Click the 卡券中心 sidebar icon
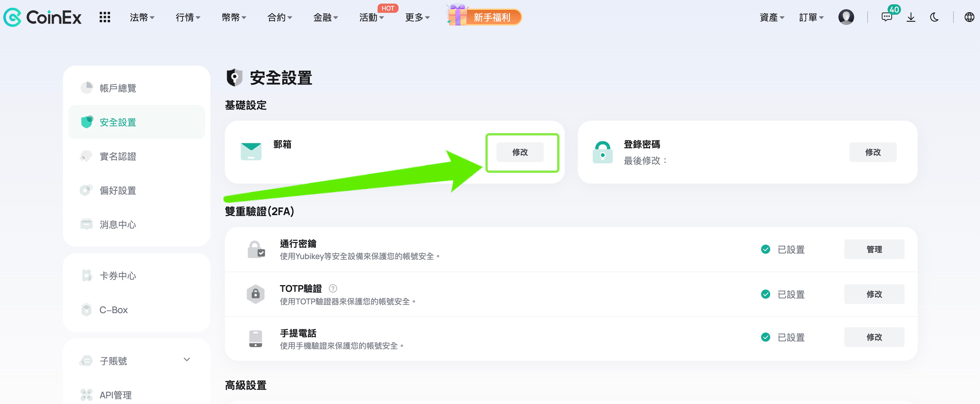This screenshot has height=404, width=980. tap(87, 276)
